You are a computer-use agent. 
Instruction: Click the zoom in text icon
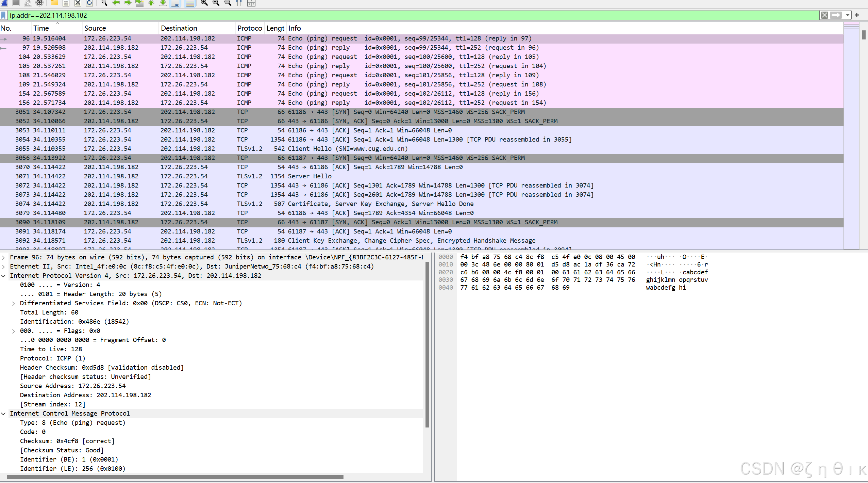(204, 3)
